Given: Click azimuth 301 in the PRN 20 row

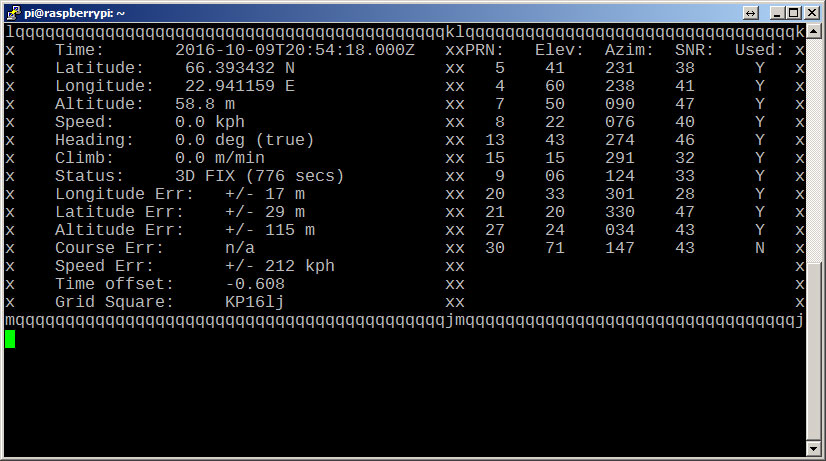Looking at the screenshot, I should tap(620, 194).
